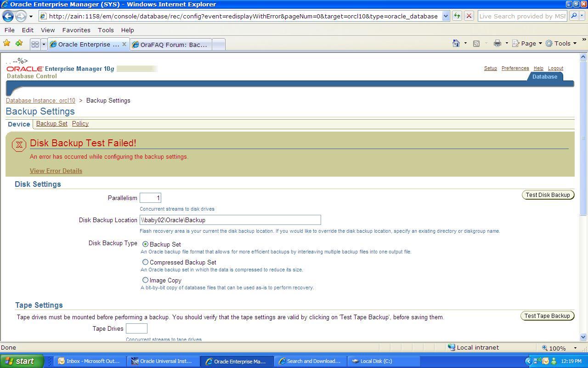Close the Oracle Enterprise Manager tab
Screen dimensions: 588x368
click(x=124, y=44)
